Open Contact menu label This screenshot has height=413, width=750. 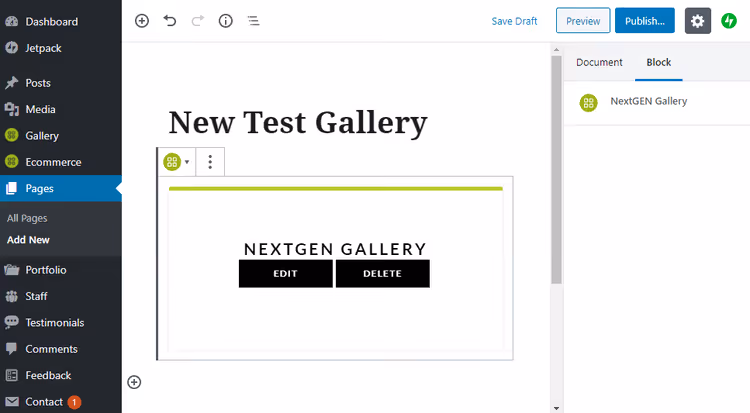point(44,402)
